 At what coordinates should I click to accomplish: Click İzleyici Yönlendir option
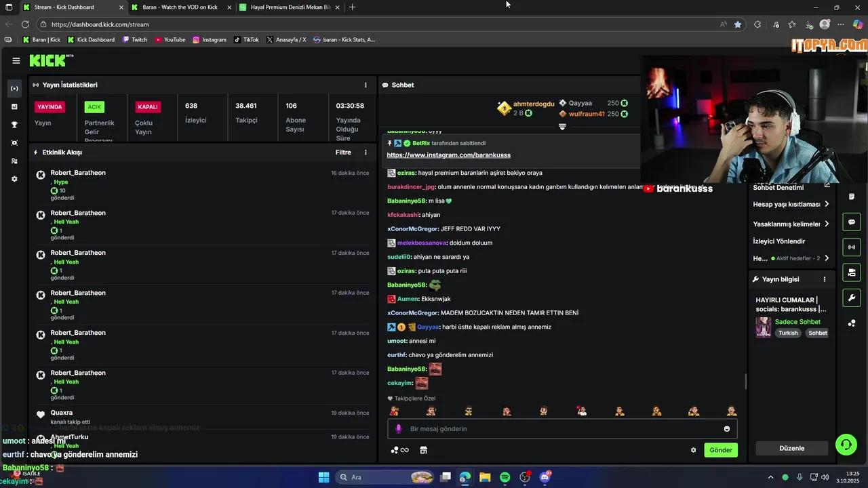779,241
